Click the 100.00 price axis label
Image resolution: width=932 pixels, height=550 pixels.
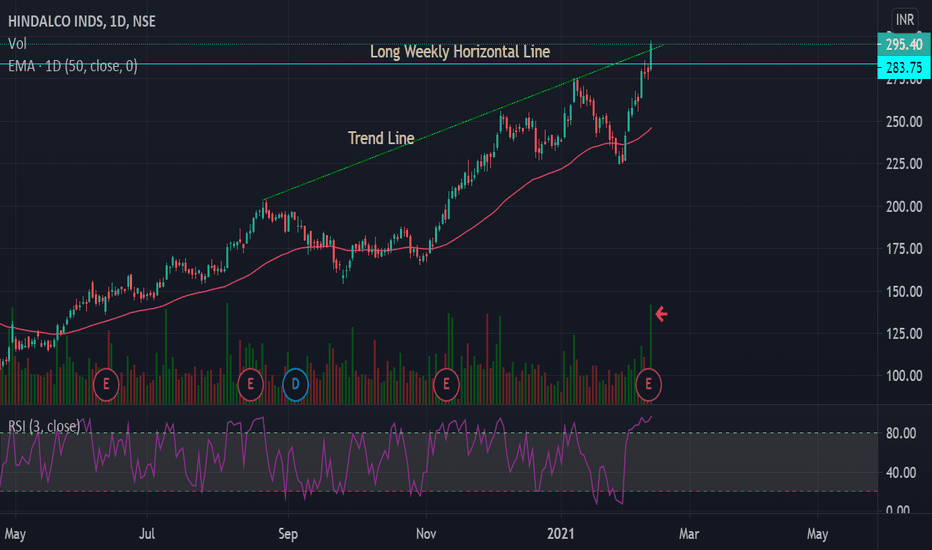[904, 376]
